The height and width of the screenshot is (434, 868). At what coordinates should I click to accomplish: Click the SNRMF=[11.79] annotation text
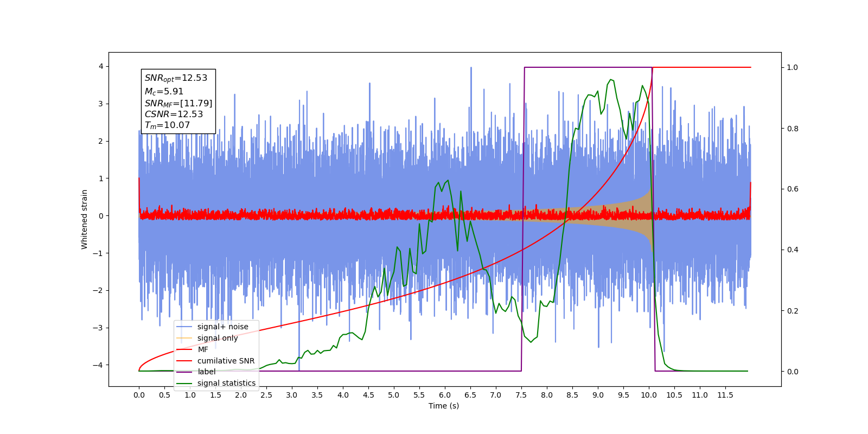[178, 103]
